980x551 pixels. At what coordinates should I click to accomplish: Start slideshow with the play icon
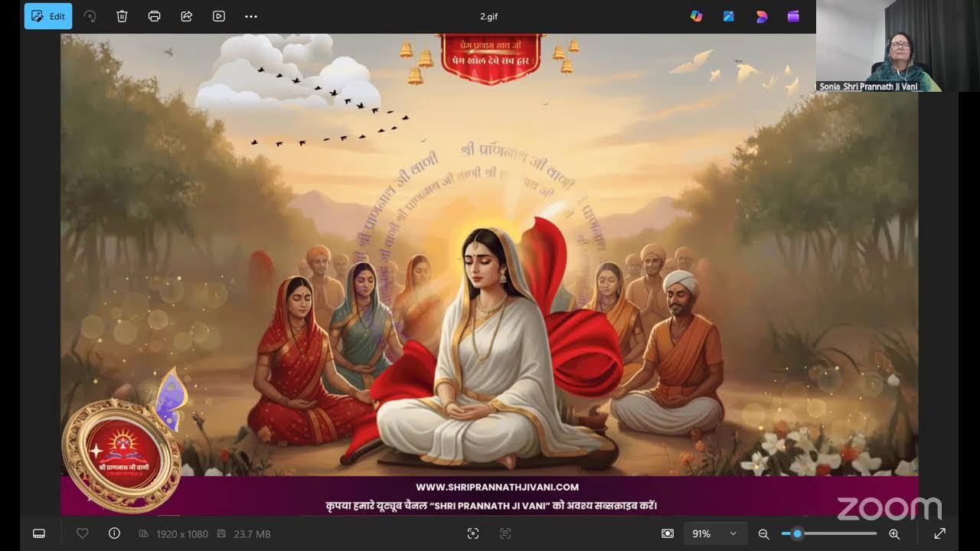218,16
